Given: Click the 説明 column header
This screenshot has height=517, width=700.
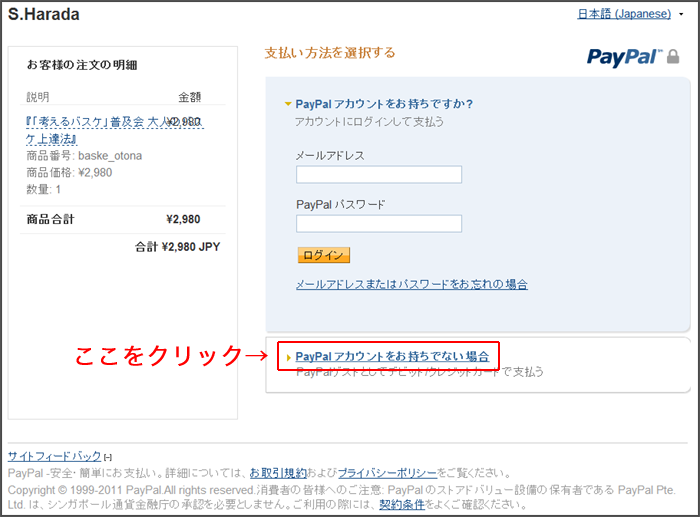Looking at the screenshot, I should tap(38, 97).
